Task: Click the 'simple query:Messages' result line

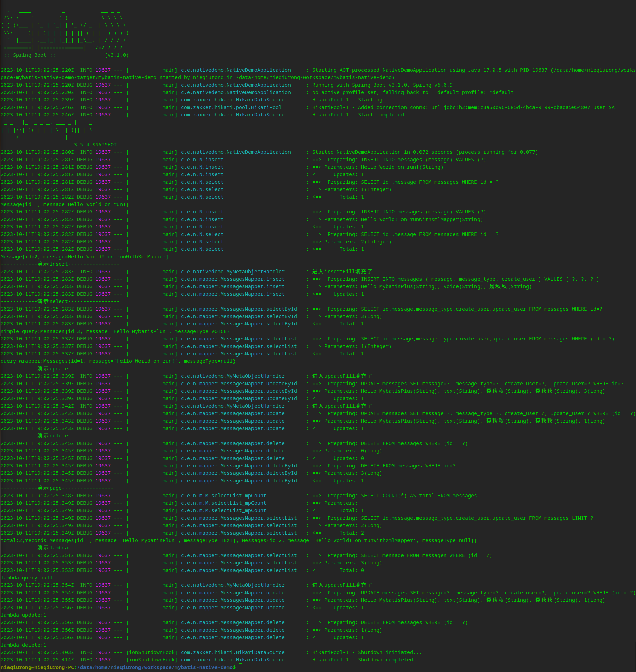Action: click(x=115, y=331)
